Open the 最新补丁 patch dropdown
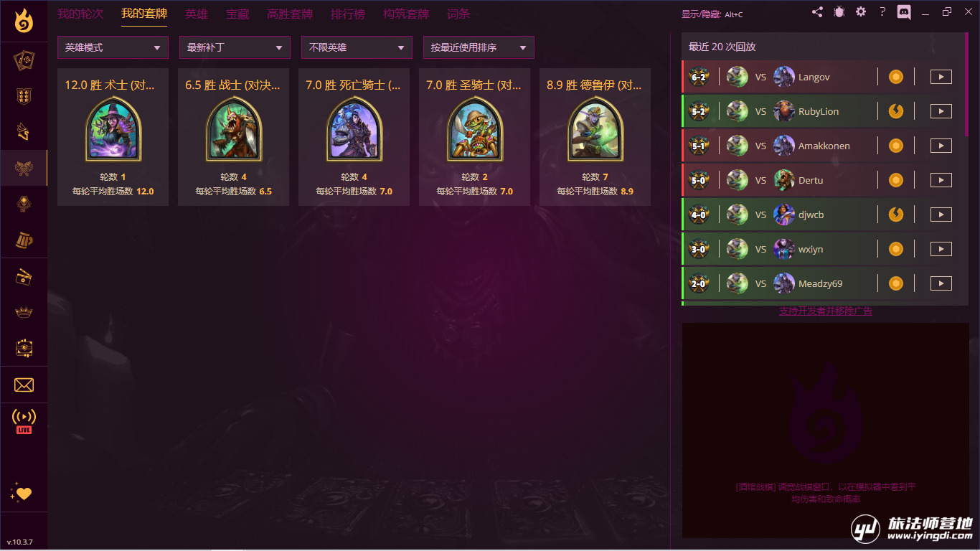Screen dimensions: 980x551 tap(235, 47)
